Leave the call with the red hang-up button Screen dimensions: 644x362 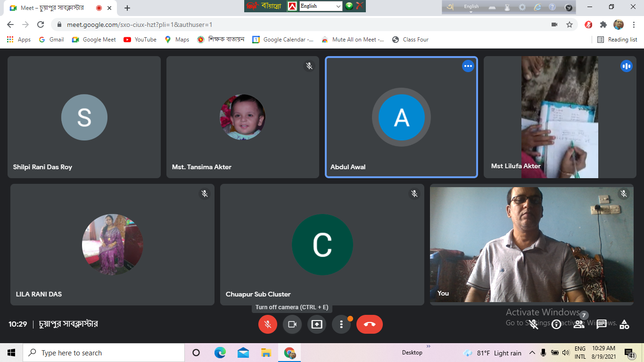[x=370, y=324]
